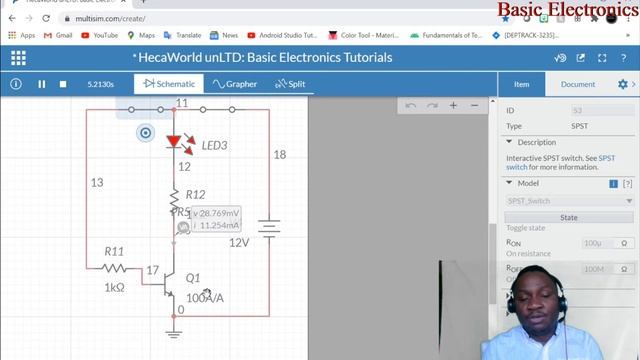Open the settings gear in side panel
Image resolution: width=640 pixels, height=360 pixels.
click(x=622, y=84)
